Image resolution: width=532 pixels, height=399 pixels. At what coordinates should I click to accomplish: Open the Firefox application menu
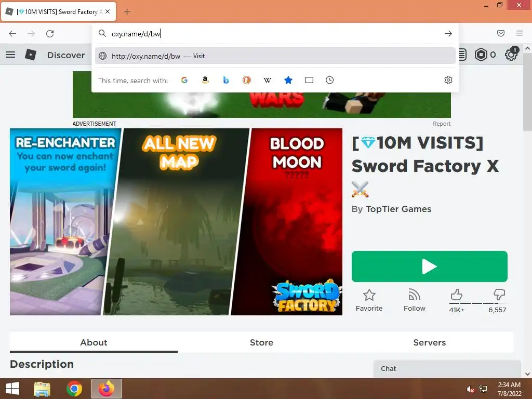click(x=520, y=33)
